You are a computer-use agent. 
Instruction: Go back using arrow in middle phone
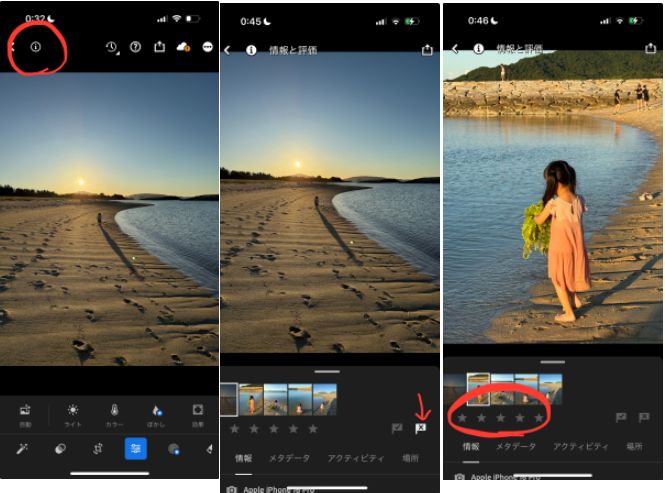(x=227, y=50)
